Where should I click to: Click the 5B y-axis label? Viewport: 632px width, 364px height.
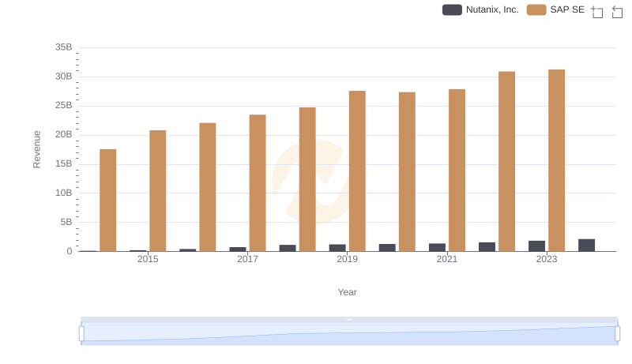coord(66,222)
